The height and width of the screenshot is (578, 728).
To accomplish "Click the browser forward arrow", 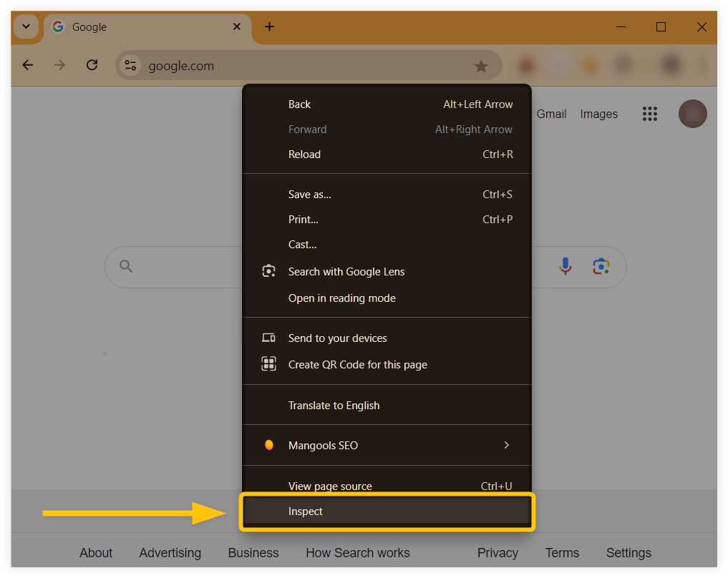I will coord(59,65).
